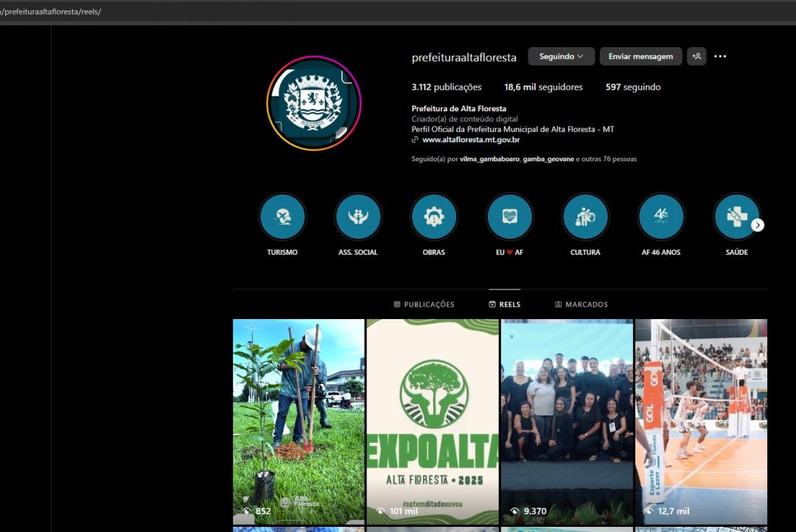Open the Saúde highlight
This screenshot has width=796, height=532.
736,216
